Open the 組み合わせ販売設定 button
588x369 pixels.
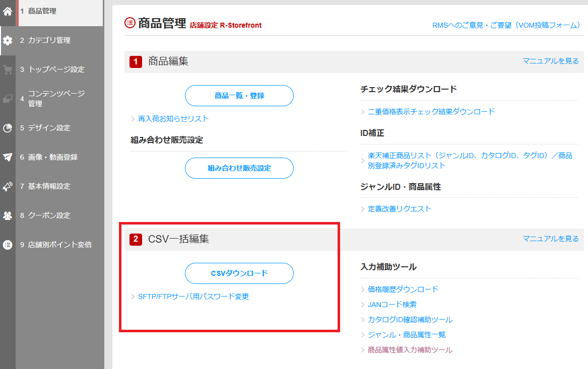coord(239,168)
